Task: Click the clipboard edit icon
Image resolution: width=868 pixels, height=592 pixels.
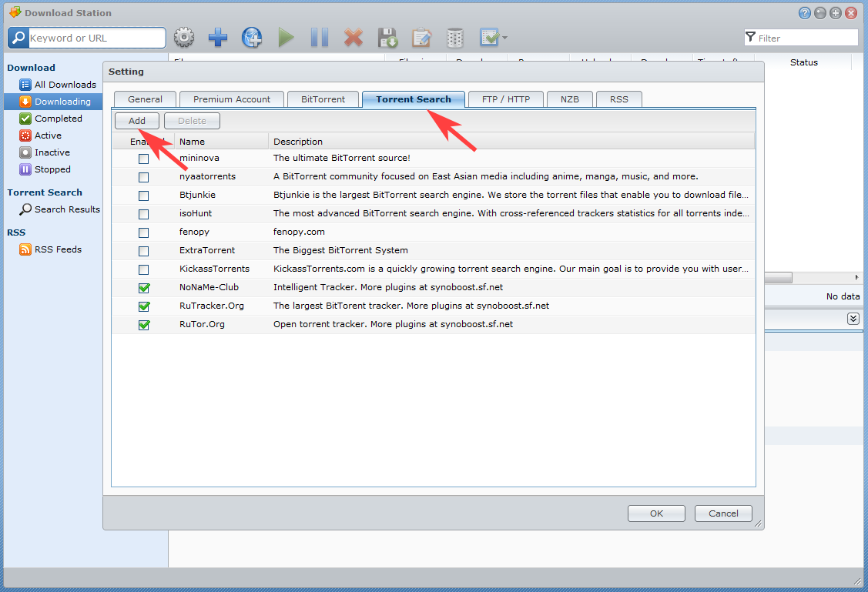Action: coord(421,38)
